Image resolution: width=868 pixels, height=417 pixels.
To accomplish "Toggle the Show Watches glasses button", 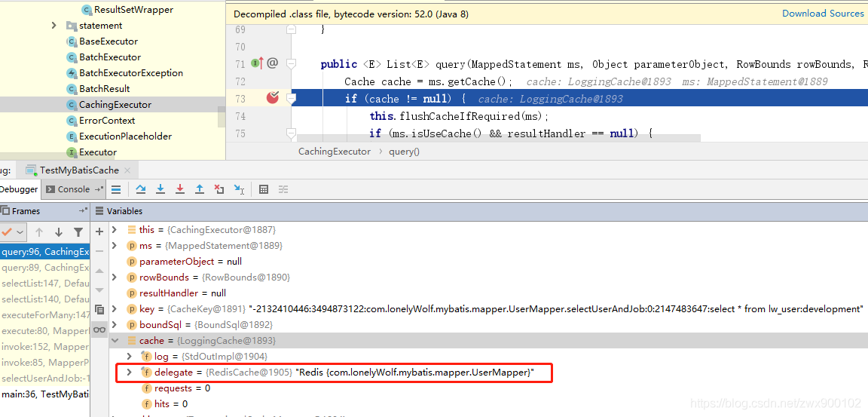I will (99, 330).
